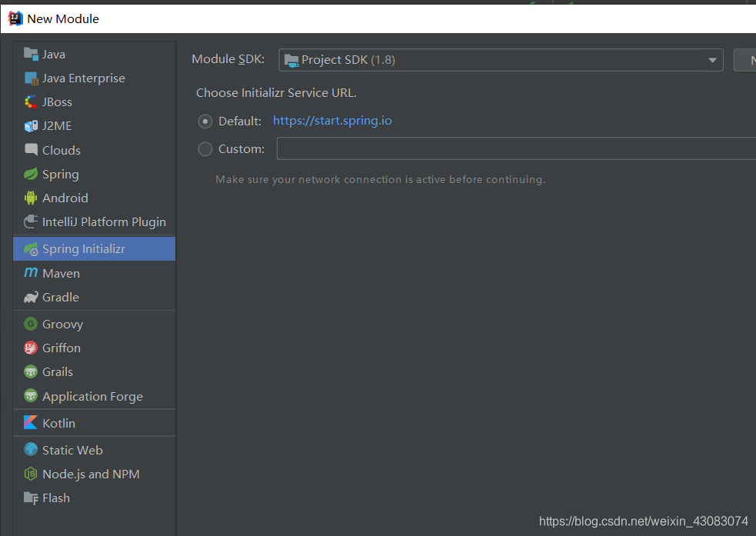Click the Application Forge icon
Viewport: 756px width, 536px height.
pyautogui.click(x=31, y=396)
